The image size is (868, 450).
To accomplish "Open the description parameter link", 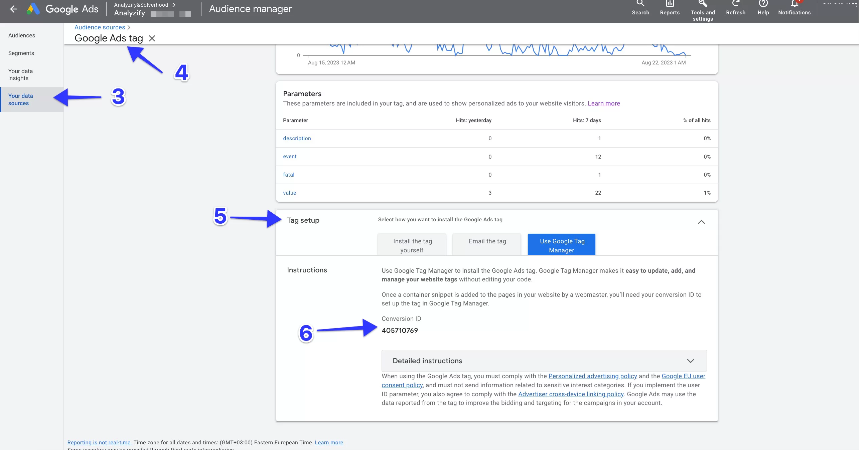I will (297, 138).
